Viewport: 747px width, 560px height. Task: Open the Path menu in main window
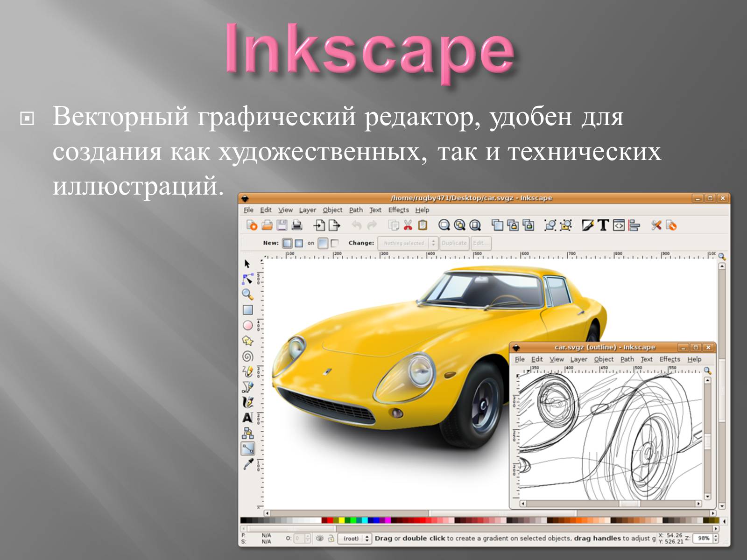(x=356, y=210)
